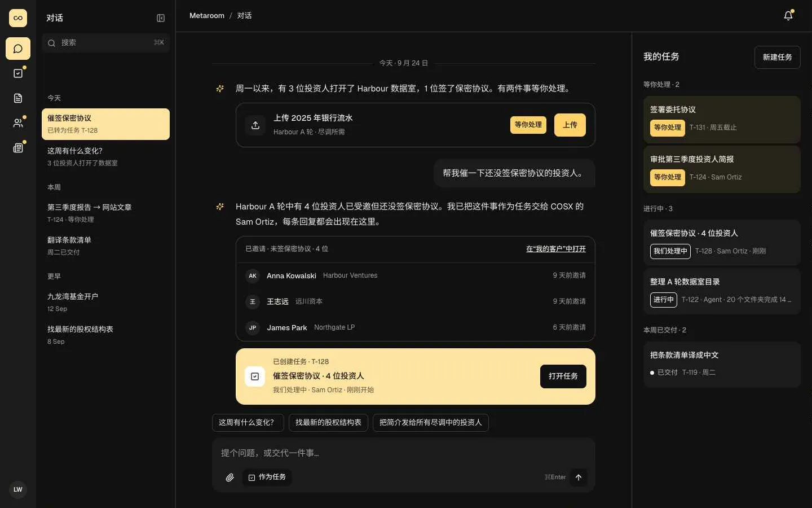Click the 等你处理 badge on bank statement card
812x508 pixels.
[x=528, y=125]
